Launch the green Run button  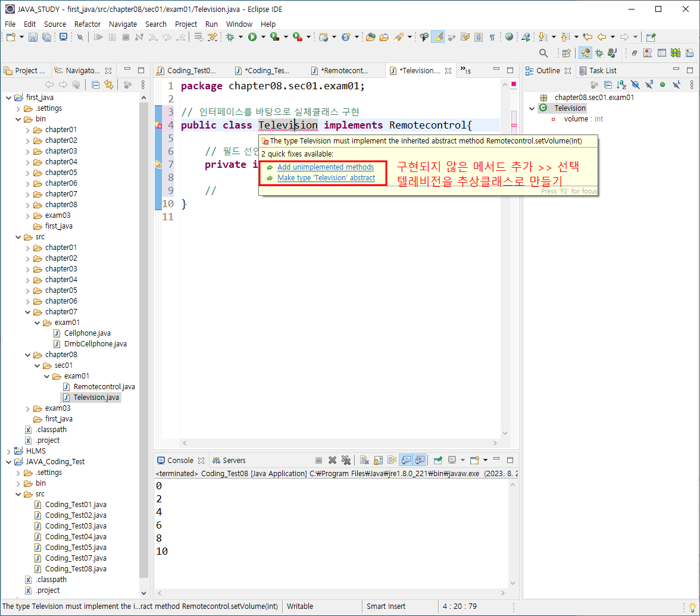252,37
